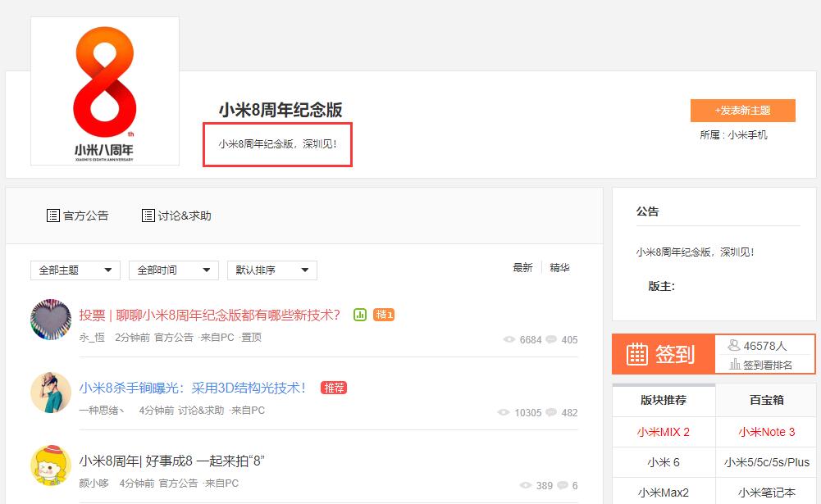Image resolution: width=821 pixels, height=504 pixels.
Task: Open 一种思绪丶 profile link
Action: coord(102,411)
